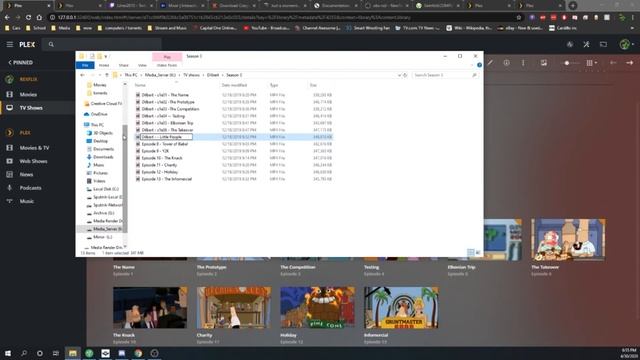640x360 pixels.
Task: Open Movies & TV in Plex sidebar
Action: (x=34, y=148)
